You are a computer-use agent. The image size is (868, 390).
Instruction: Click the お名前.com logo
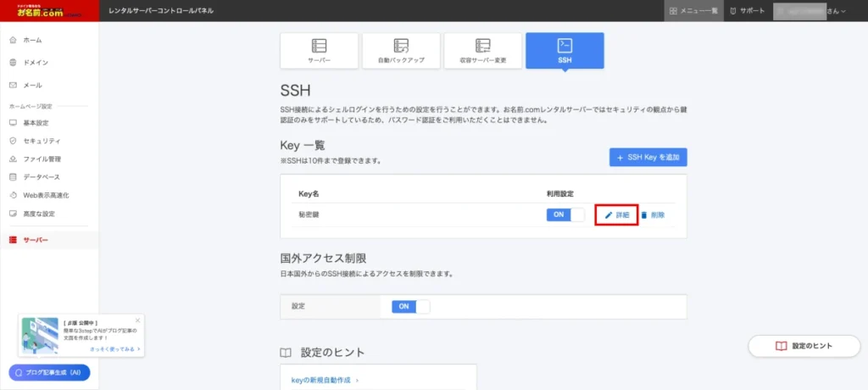pyautogui.click(x=48, y=11)
